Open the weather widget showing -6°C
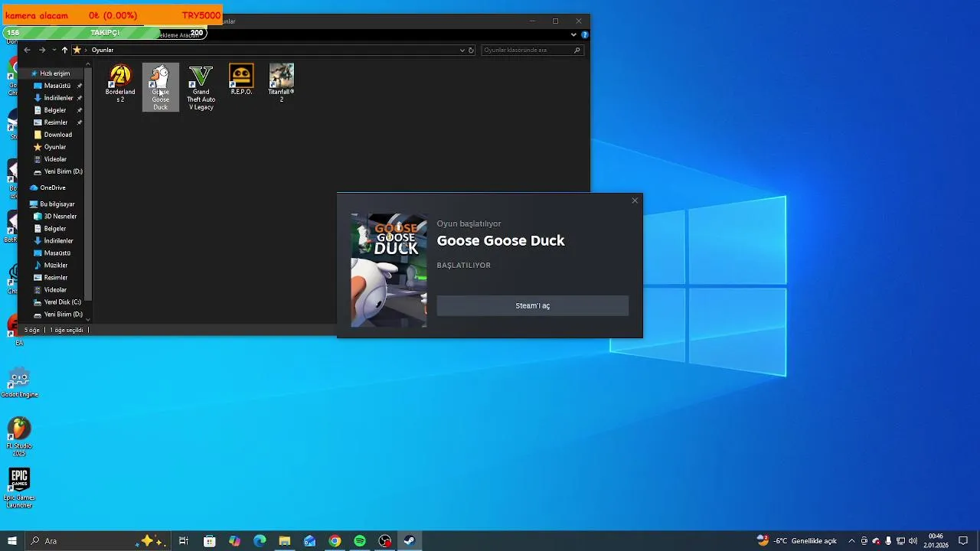Image resolution: width=980 pixels, height=551 pixels. [x=796, y=541]
